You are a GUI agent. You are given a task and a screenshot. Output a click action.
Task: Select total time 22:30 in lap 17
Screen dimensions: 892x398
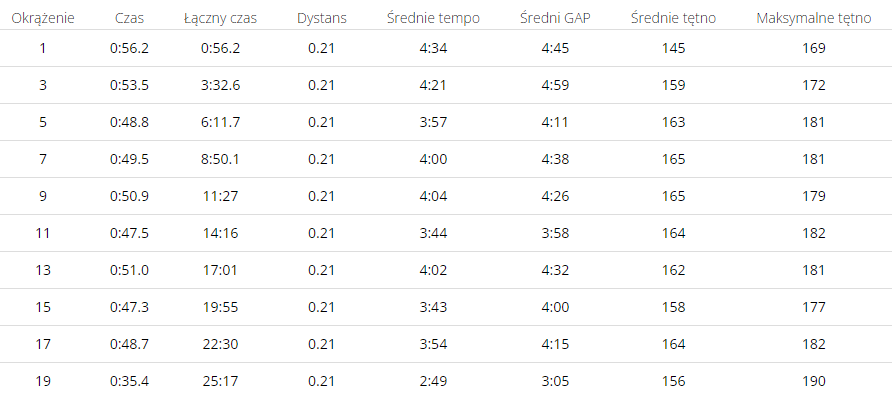tap(220, 344)
